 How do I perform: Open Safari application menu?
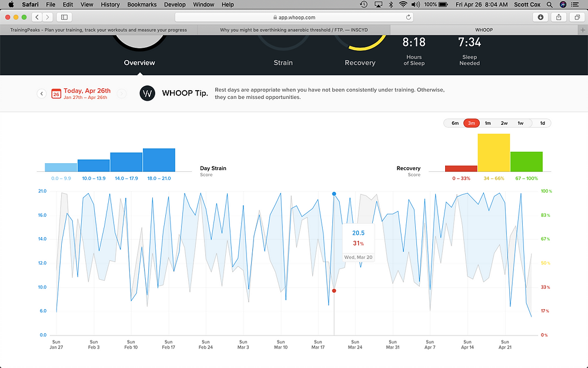coord(30,5)
